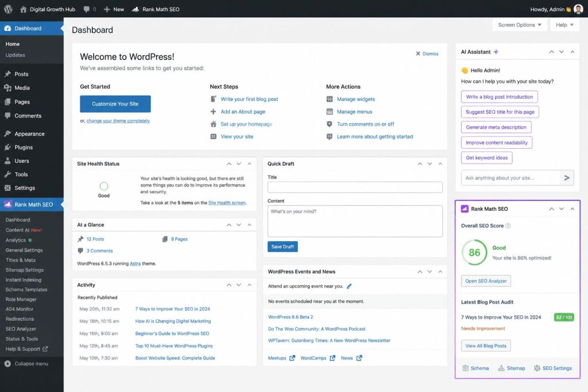This screenshot has width=588, height=392.
Task: Click the pencil icon to edit event location
Action: (349, 286)
